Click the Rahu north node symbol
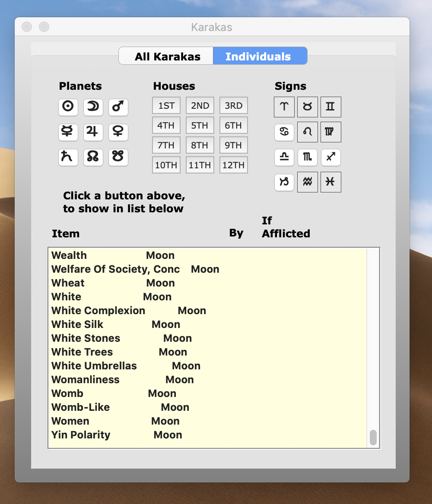 tap(93, 157)
